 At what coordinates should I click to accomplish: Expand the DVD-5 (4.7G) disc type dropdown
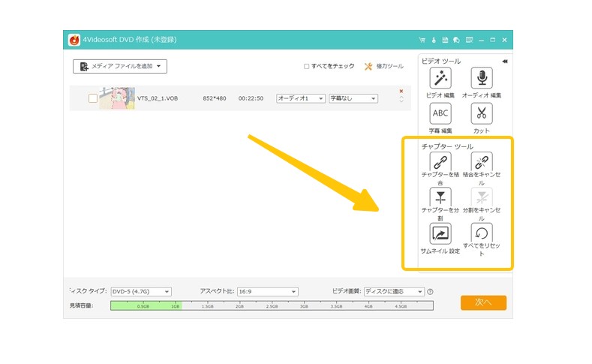141,291
